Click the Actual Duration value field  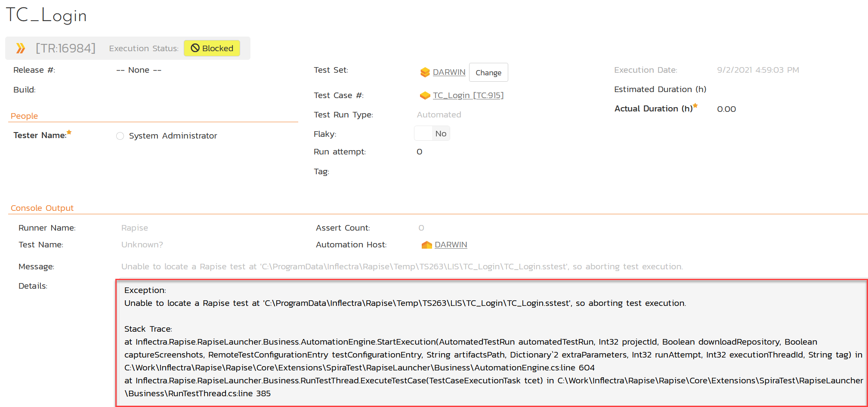tap(726, 109)
